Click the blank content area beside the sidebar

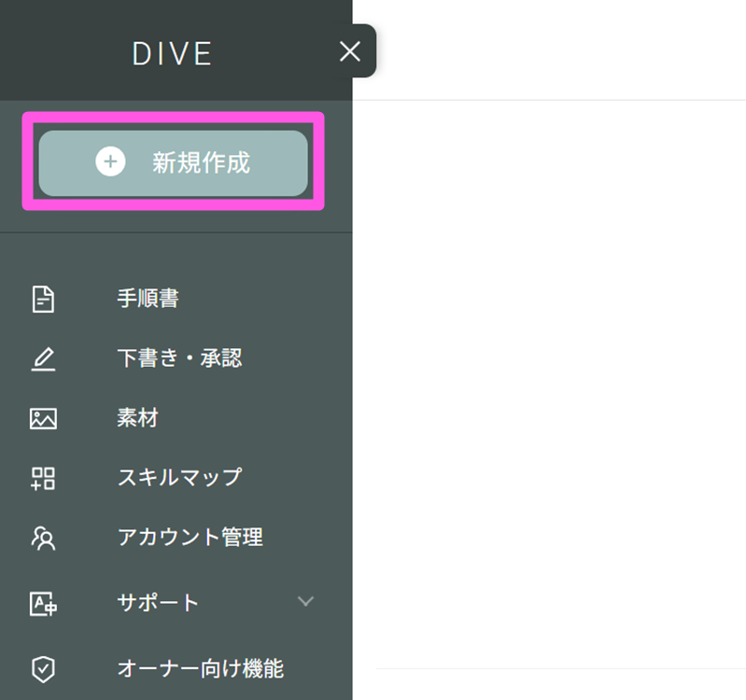point(551,373)
